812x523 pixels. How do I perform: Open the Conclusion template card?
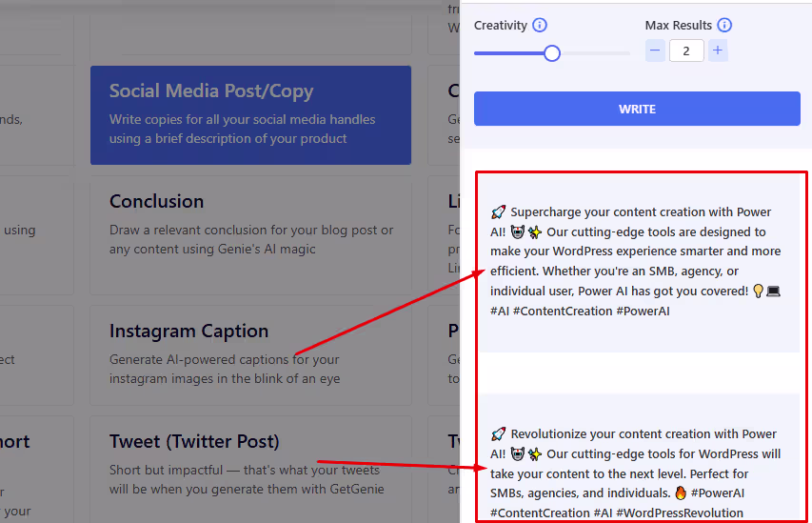click(x=250, y=236)
